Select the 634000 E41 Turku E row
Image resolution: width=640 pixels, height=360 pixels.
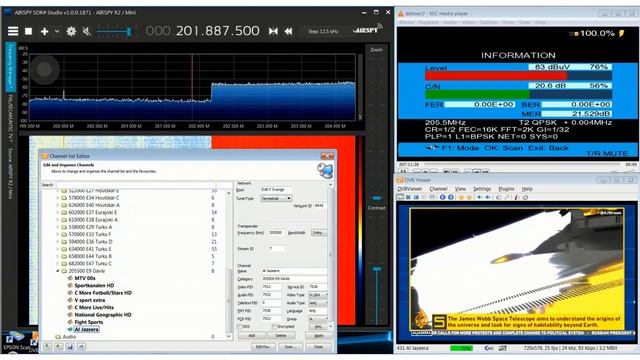(x=89, y=249)
